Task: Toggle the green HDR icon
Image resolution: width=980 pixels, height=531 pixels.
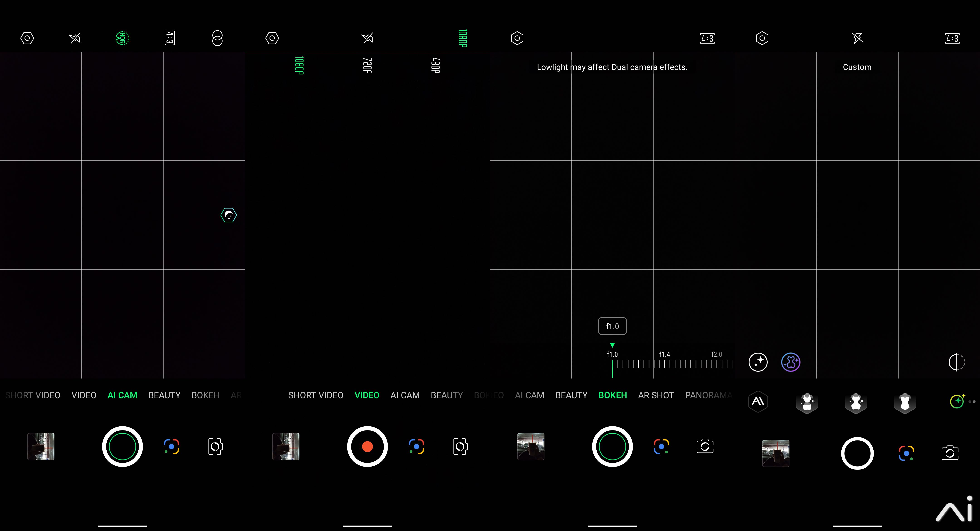Action: click(122, 38)
